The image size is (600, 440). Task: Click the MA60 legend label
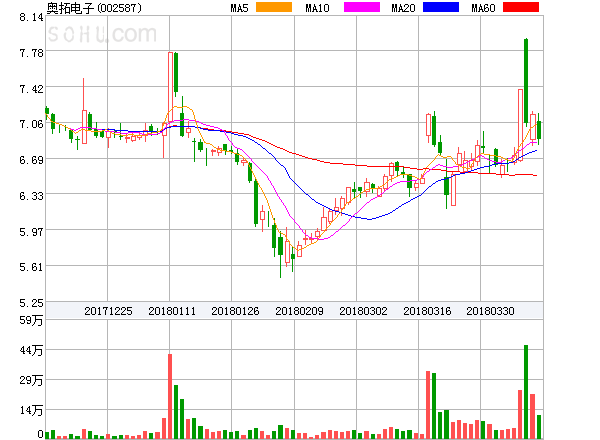(483, 8)
